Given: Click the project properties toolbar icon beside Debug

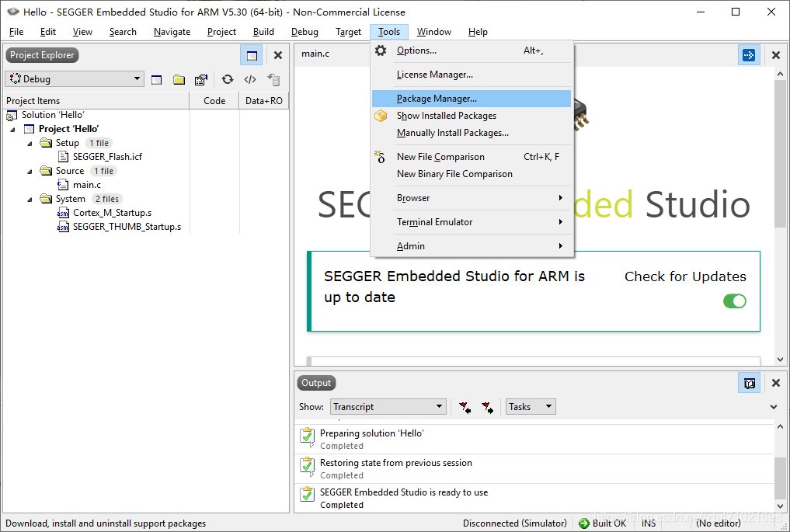Looking at the screenshot, I should pyautogui.click(x=157, y=79).
